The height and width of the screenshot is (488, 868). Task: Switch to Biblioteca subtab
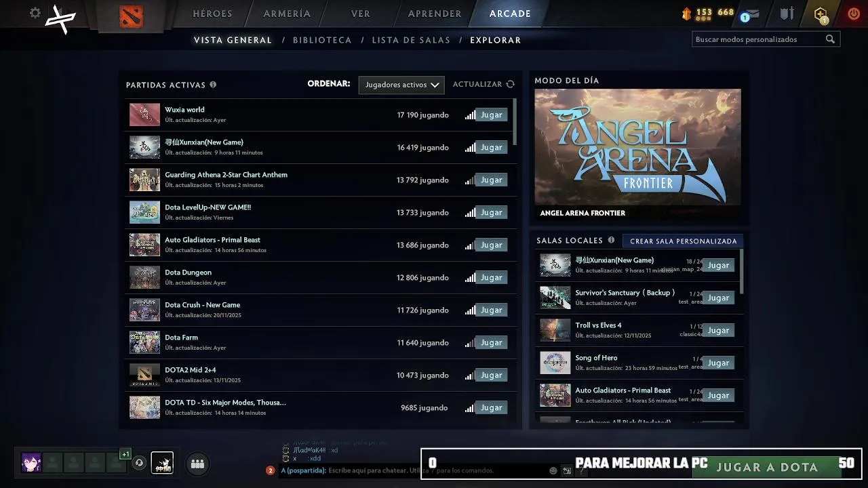[x=322, y=40]
